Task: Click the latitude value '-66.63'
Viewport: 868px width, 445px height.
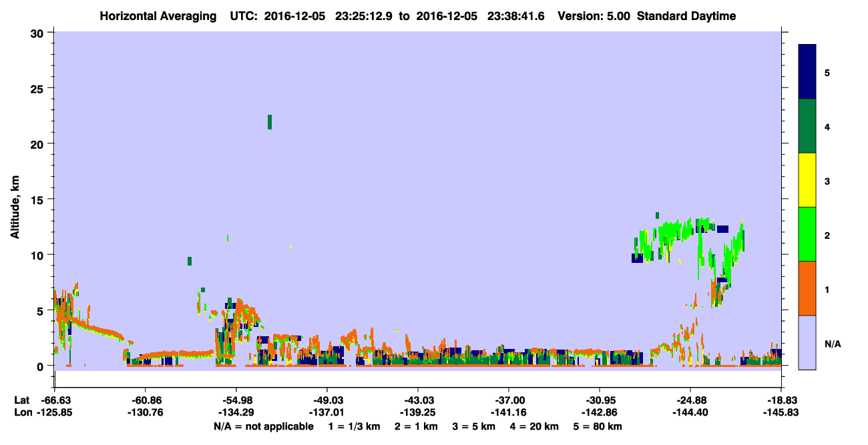Action: [x=57, y=400]
